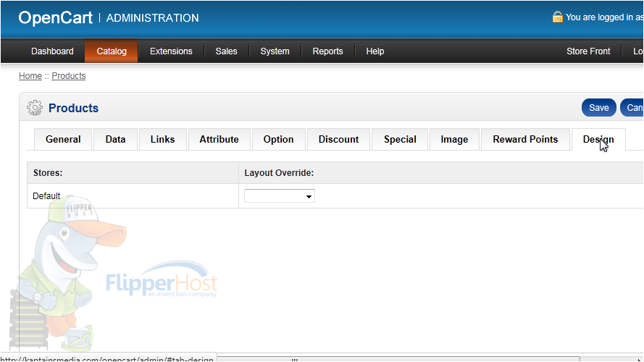Open the System menu
644x362 pixels.
[x=275, y=51]
